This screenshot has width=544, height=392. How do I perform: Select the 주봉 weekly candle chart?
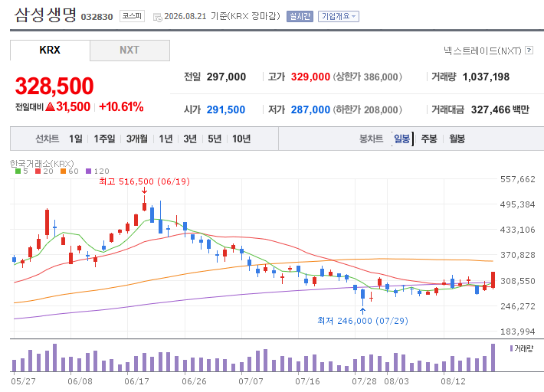(x=429, y=139)
